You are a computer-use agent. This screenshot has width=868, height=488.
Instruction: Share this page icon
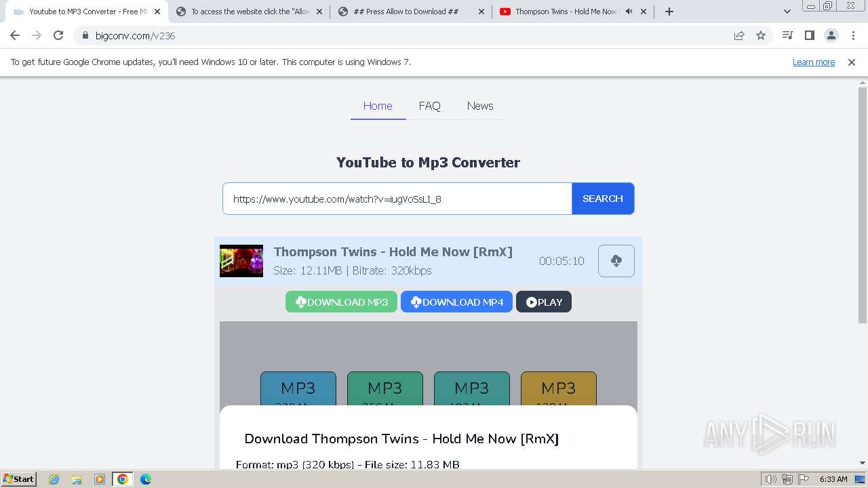click(x=739, y=35)
